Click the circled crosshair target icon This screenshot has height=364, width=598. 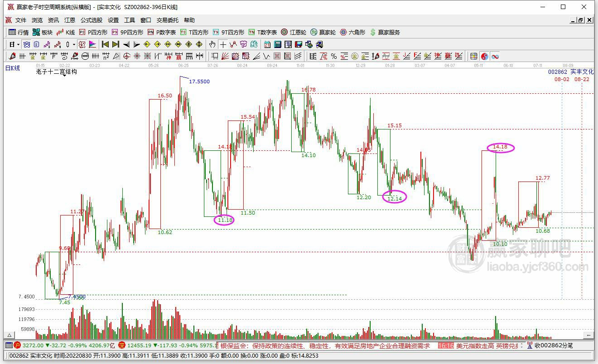coord(126,56)
